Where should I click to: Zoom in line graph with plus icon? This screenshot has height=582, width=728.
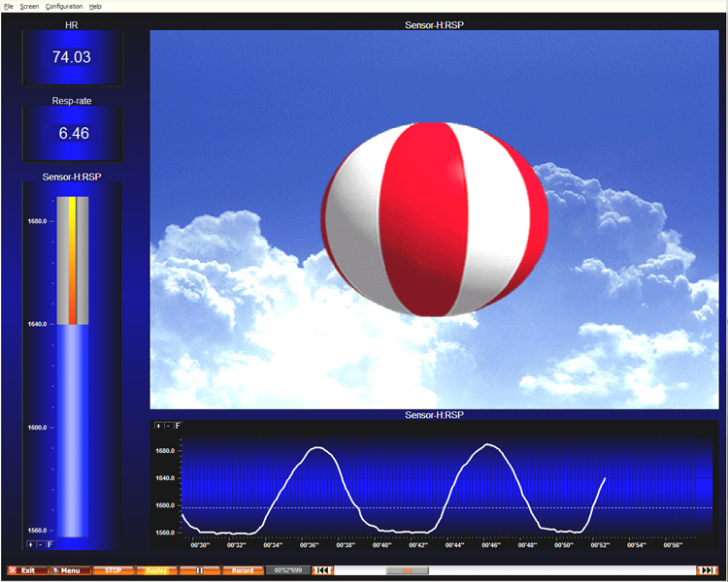pyautogui.click(x=159, y=426)
